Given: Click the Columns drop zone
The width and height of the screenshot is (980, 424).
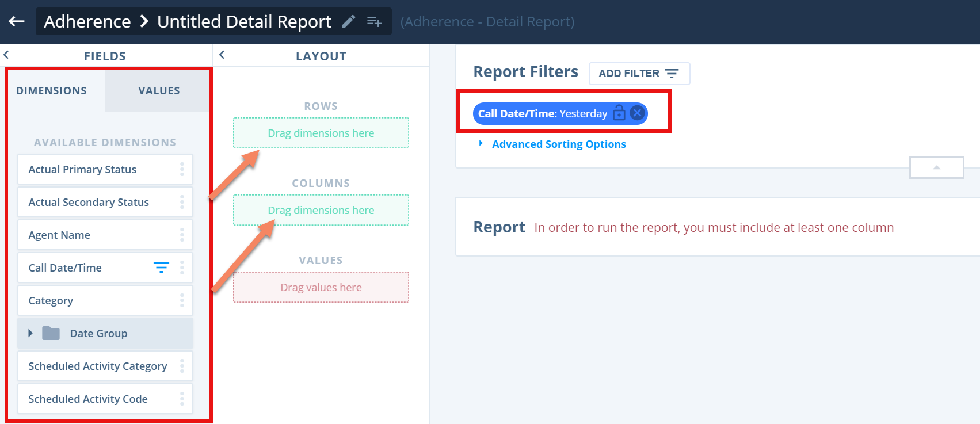Looking at the screenshot, I should coord(321,210).
